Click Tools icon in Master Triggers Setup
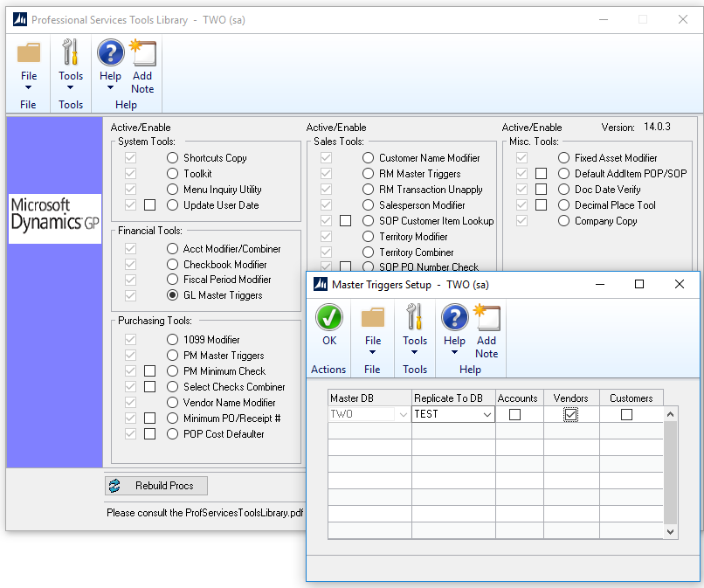This screenshot has width=704, height=588. [x=414, y=316]
